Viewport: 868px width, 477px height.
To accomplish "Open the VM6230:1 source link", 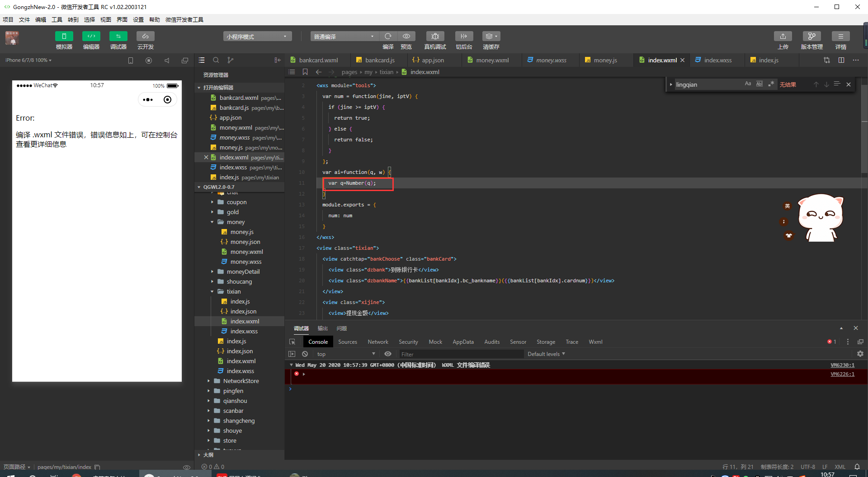I will [842, 365].
